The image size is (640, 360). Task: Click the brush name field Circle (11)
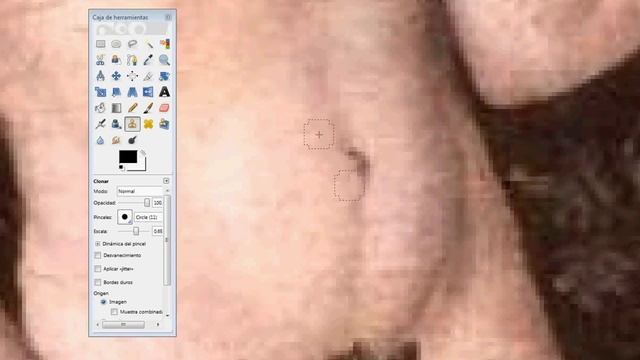click(148, 217)
